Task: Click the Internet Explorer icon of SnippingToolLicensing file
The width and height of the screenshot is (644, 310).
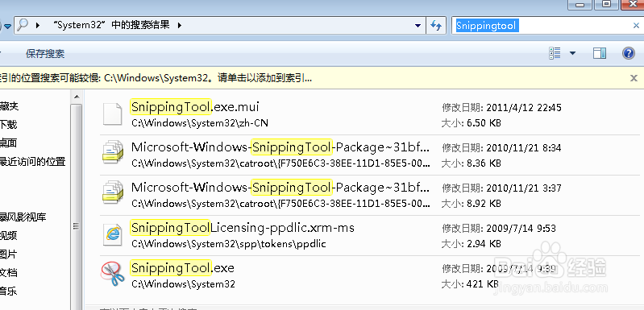Action: (113, 234)
